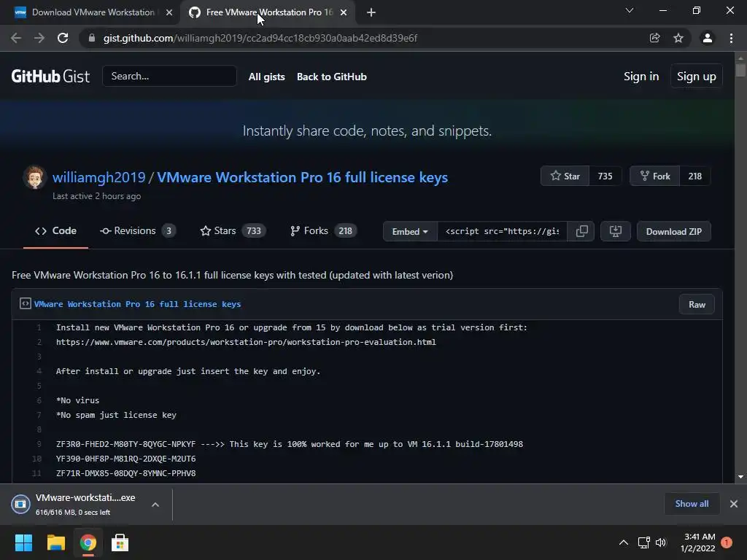
Task: Expand the Embed dropdown
Action: [x=410, y=231]
